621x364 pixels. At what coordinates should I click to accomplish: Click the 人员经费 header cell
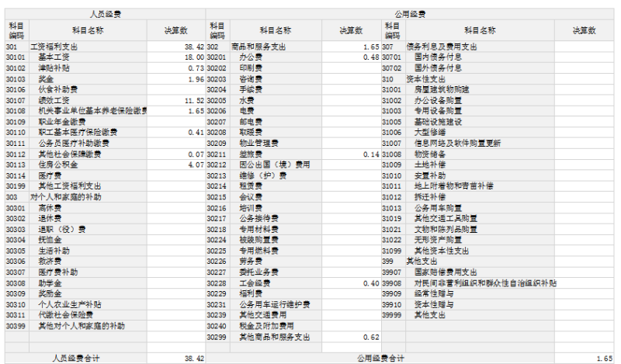(106, 14)
